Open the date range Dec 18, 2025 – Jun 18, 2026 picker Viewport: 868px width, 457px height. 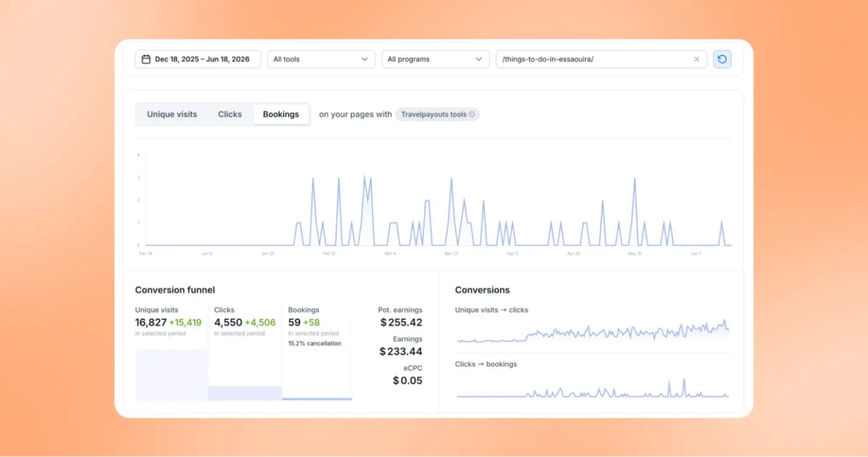click(198, 59)
